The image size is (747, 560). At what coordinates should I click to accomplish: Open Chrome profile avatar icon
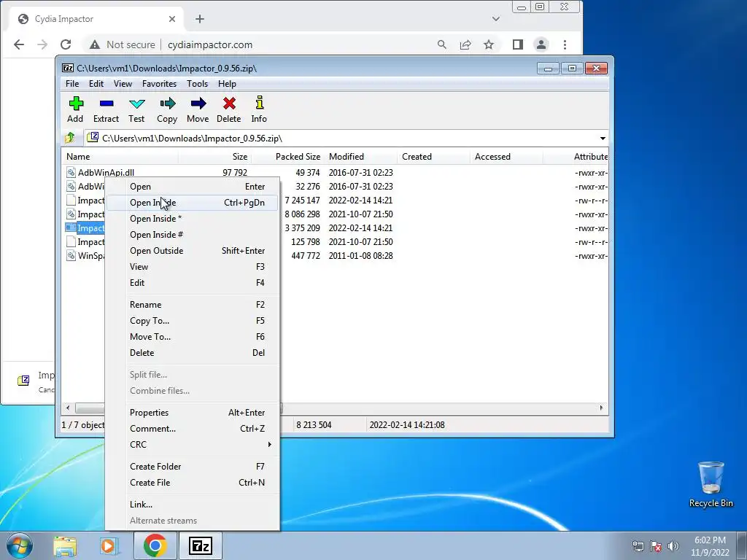point(541,44)
